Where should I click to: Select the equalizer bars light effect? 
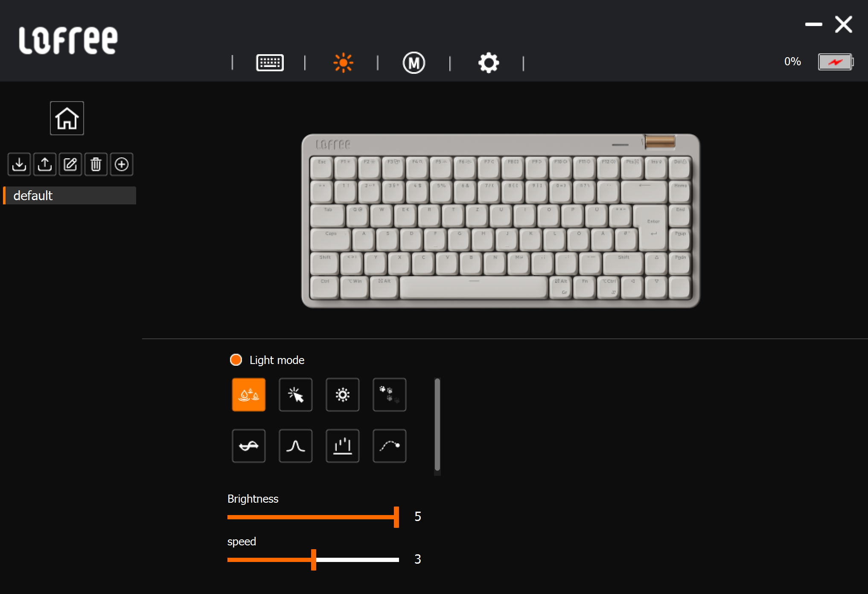click(343, 446)
